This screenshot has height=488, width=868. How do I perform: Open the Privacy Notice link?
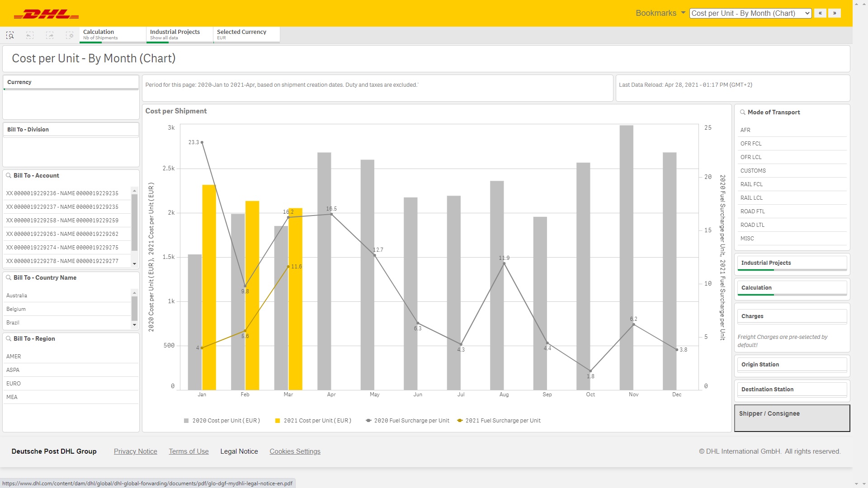click(135, 451)
